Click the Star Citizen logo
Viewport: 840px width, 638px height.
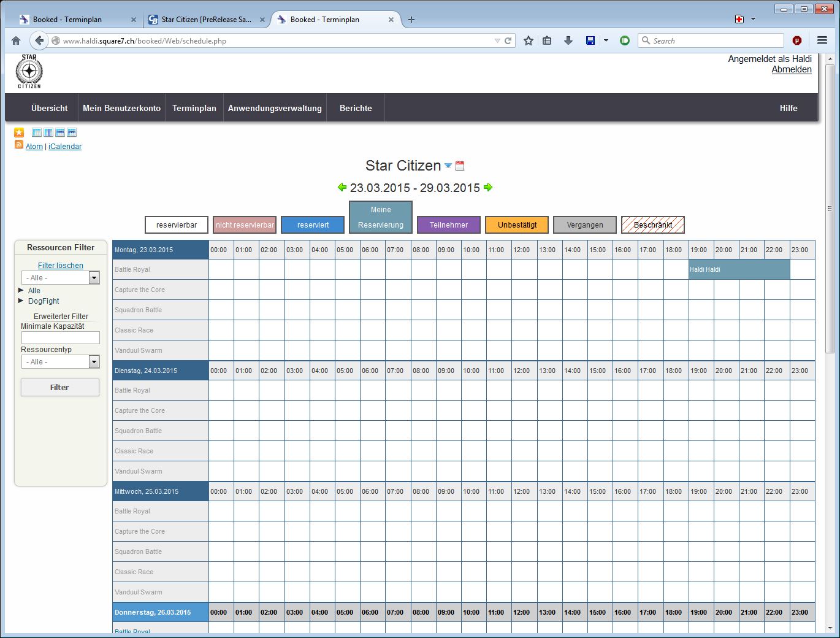(x=29, y=71)
